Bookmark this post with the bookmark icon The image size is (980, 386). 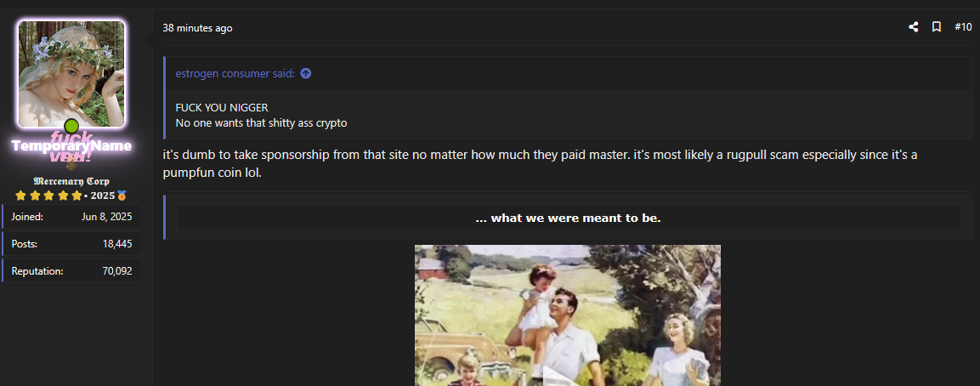tap(937, 27)
